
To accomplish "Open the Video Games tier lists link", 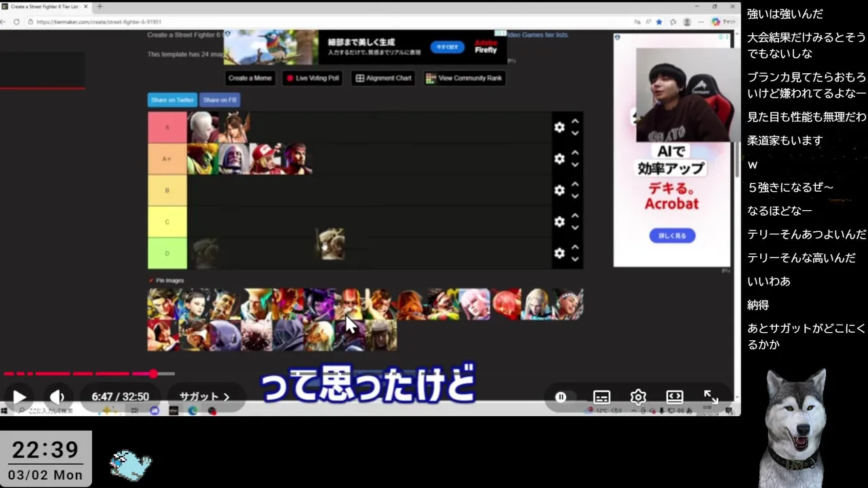I will (x=537, y=35).
